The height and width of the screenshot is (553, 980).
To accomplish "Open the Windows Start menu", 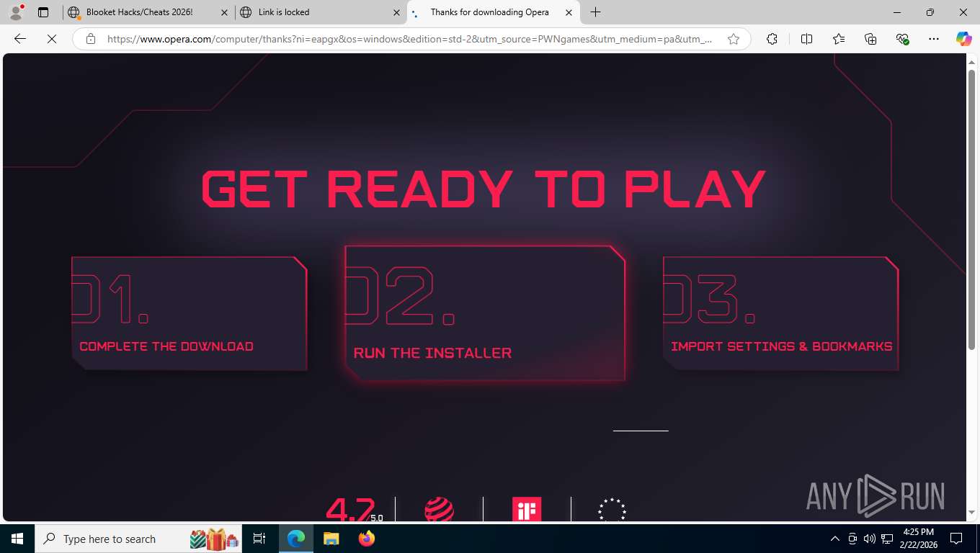I will pos(17,539).
